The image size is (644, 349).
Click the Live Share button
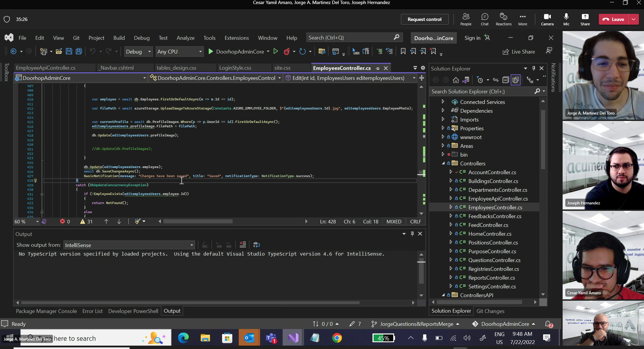coord(519,52)
